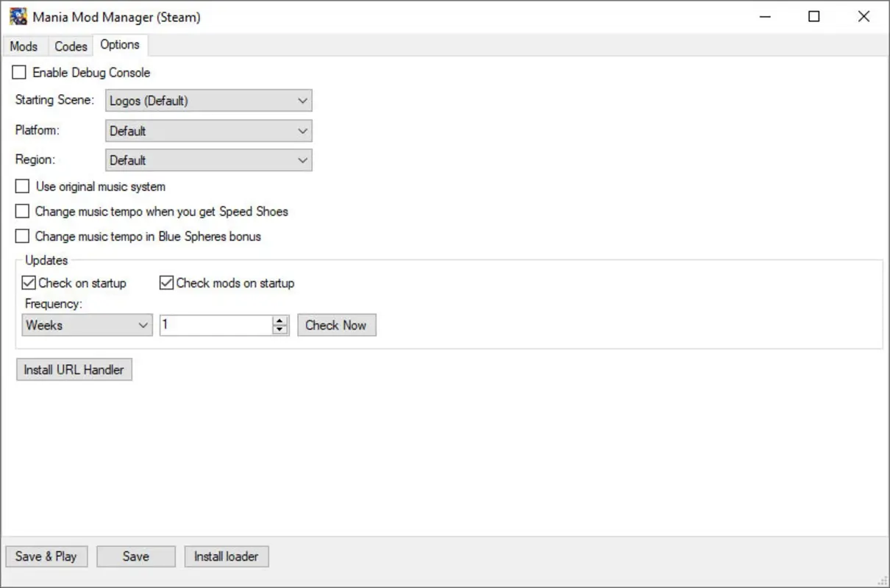Click the Check Now button
890x588 pixels.
click(x=336, y=324)
